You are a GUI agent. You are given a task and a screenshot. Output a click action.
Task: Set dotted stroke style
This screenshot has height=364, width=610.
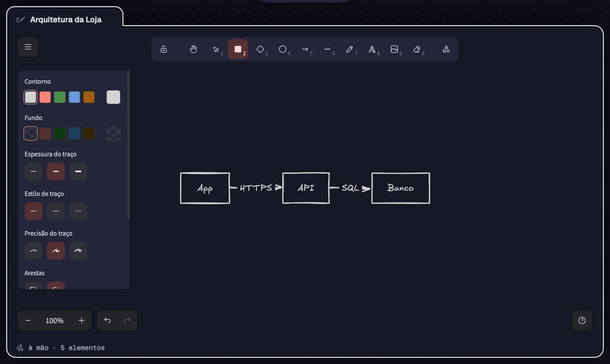tap(78, 211)
